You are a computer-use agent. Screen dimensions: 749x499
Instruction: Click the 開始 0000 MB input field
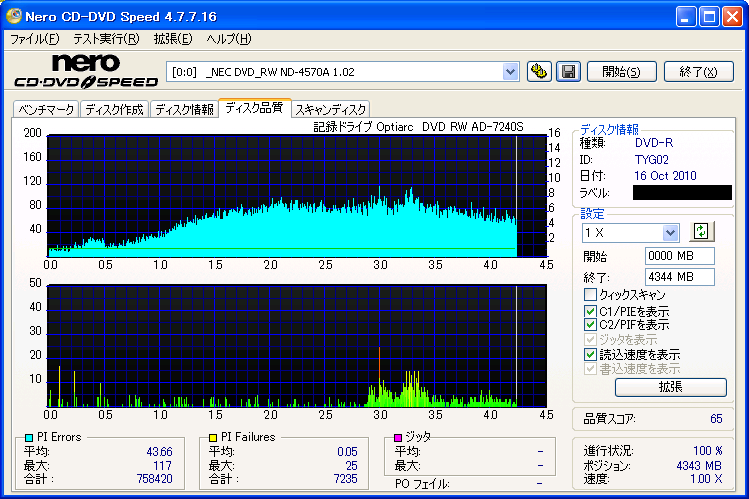point(679,256)
